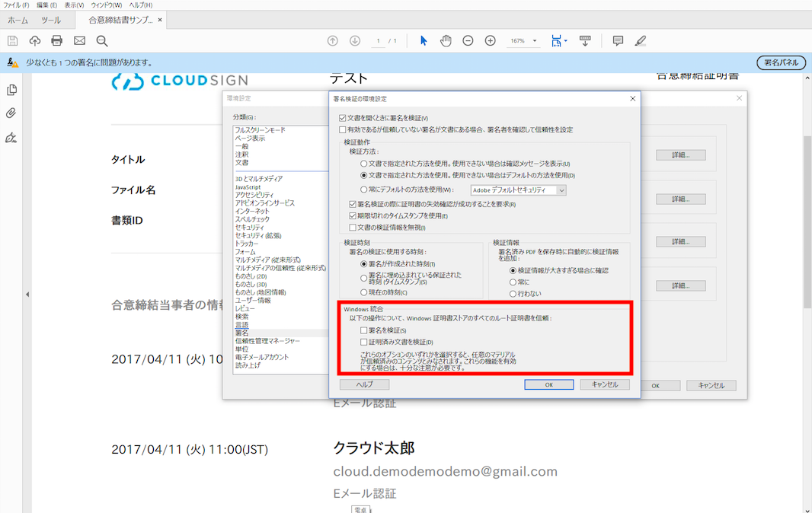Enable 署名を検証 checkbox under Windows 統合
The width and height of the screenshot is (812, 513).
click(364, 330)
